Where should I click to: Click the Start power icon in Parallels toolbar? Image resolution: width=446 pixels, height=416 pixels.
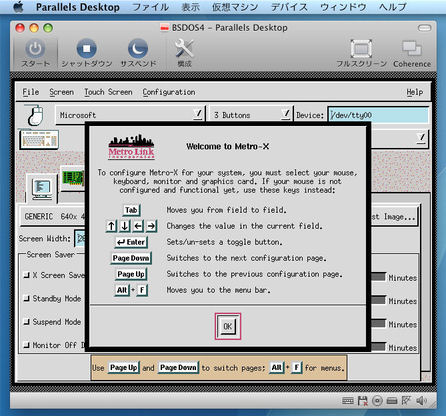coord(35,49)
